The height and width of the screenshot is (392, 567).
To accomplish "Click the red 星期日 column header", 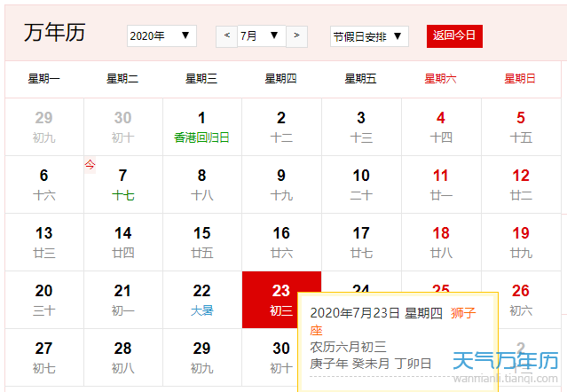I will point(520,78).
